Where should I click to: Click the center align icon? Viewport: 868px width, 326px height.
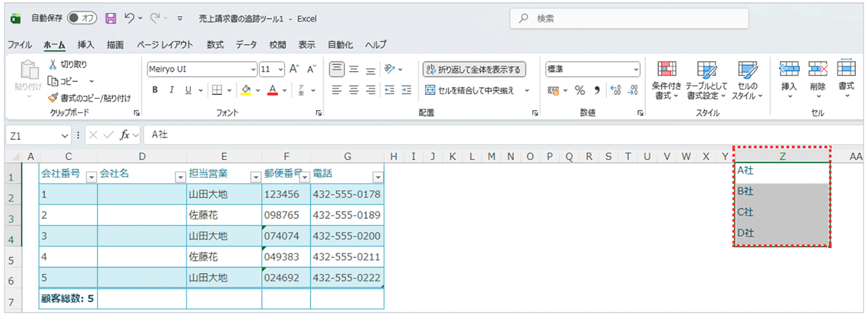354,91
